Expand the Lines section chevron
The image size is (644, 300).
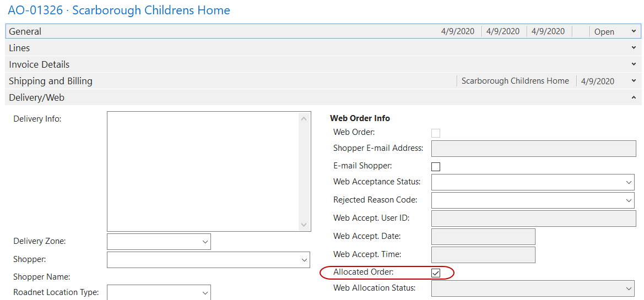pos(634,48)
